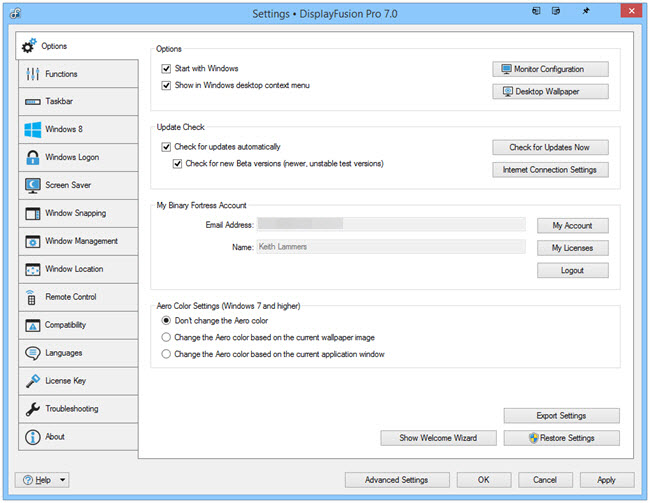The height and width of the screenshot is (503, 650).
Task: Expand the Help dropdown arrow
Action: (x=62, y=480)
